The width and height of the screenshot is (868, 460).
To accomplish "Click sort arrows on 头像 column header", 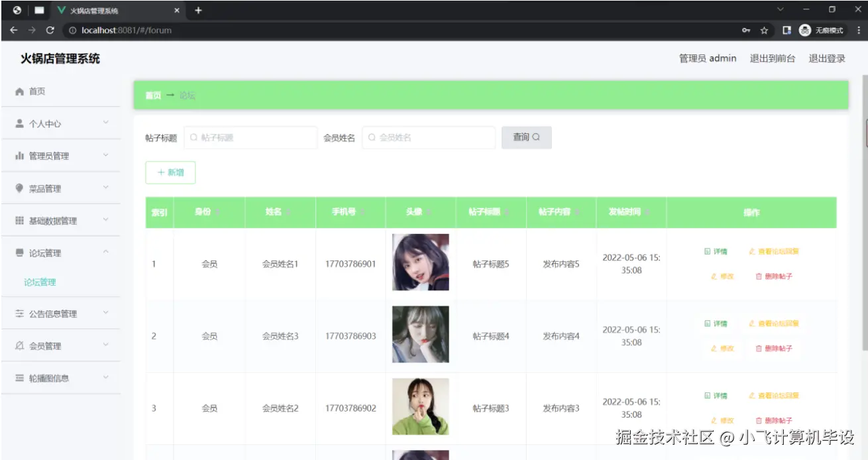I will [428, 212].
